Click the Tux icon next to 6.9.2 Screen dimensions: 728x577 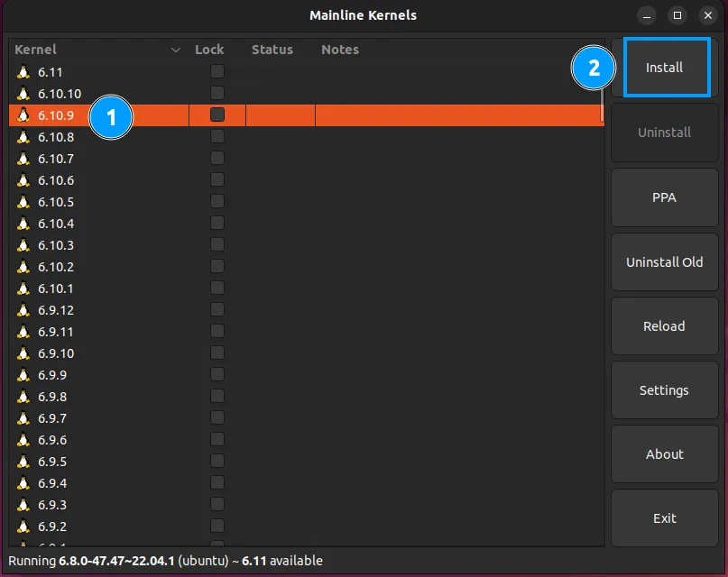[23, 527]
